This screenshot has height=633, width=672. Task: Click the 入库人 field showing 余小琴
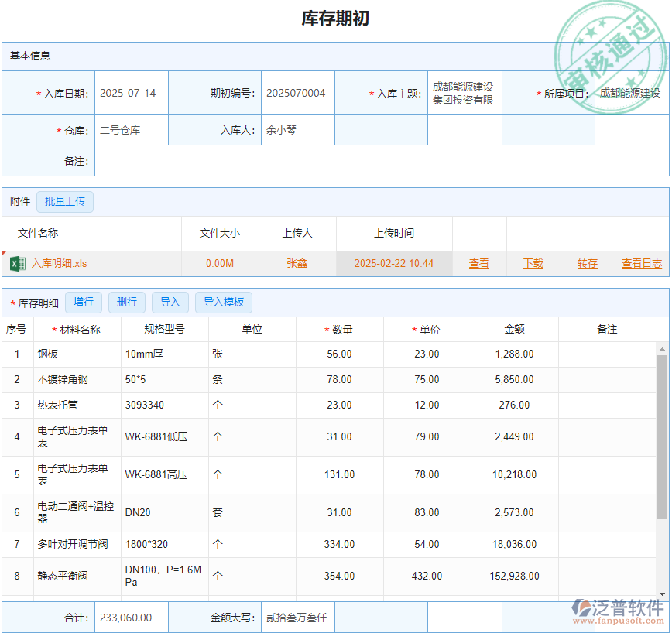coord(297,130)
